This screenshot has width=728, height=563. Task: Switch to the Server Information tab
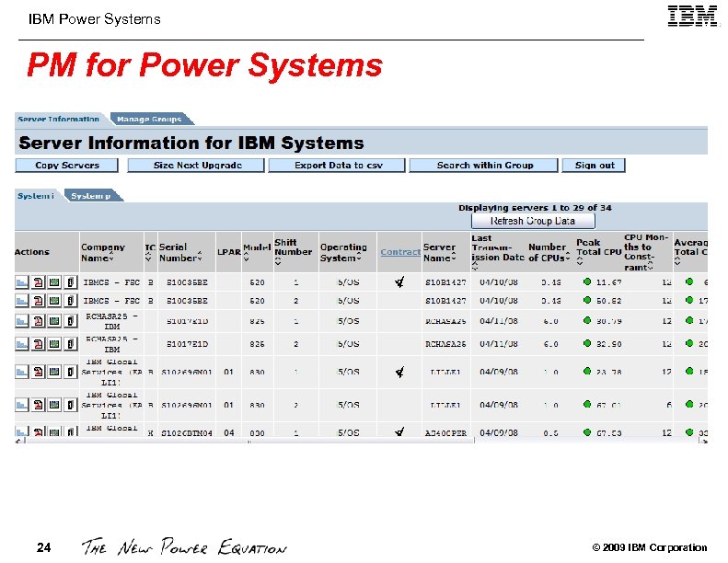(x=59, y=120)
